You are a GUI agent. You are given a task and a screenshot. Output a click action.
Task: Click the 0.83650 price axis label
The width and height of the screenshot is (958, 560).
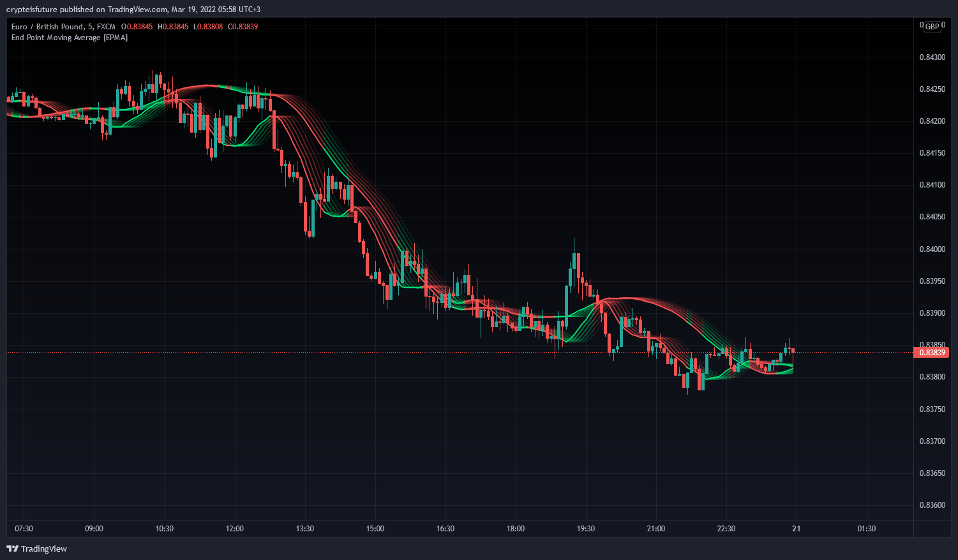pyautogui.click(x=932, y=473)
